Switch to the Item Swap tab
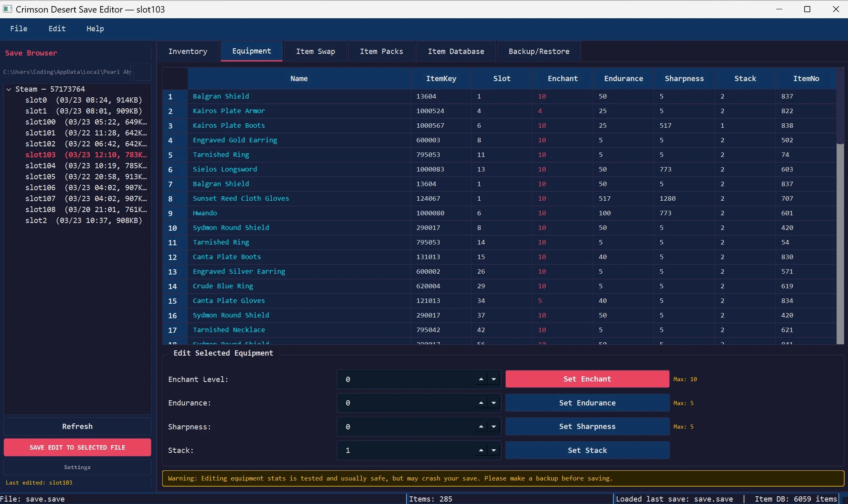Image resolution: width=848 pixels, height=504 pixels. [x=315, y=51]
